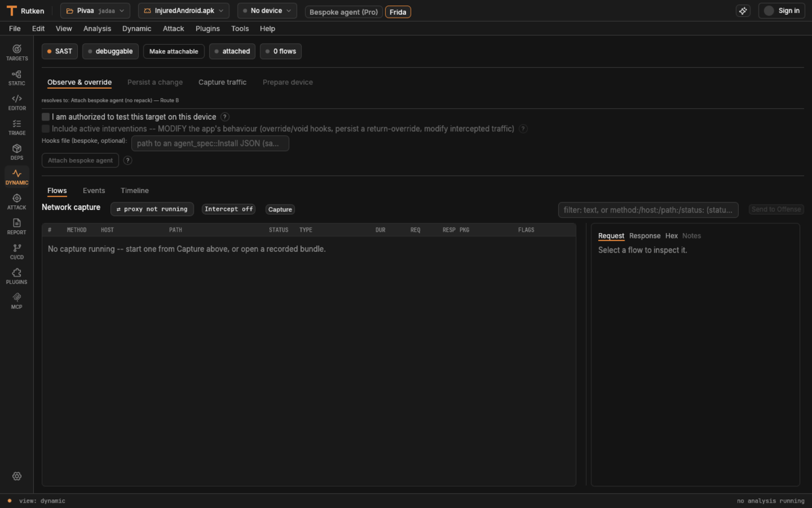
Task: Select the Flows tab
Action: [x=57, y=191]
